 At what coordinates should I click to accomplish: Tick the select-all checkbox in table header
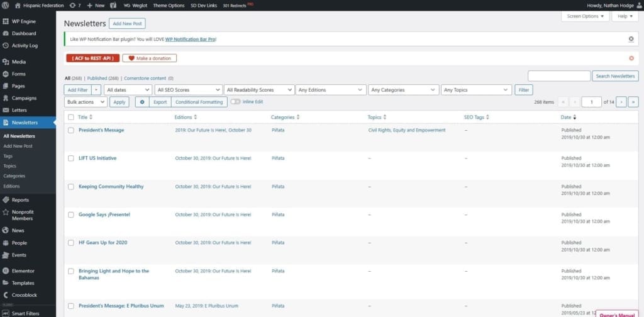(x=71, y=117)
